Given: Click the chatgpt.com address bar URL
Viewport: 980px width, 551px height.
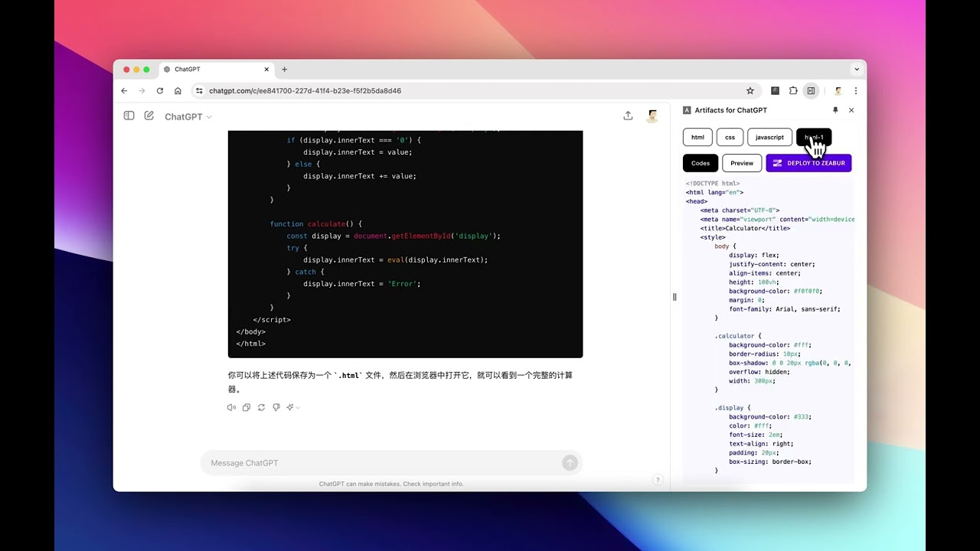Looking at the screenshot, I should (305, 90).
